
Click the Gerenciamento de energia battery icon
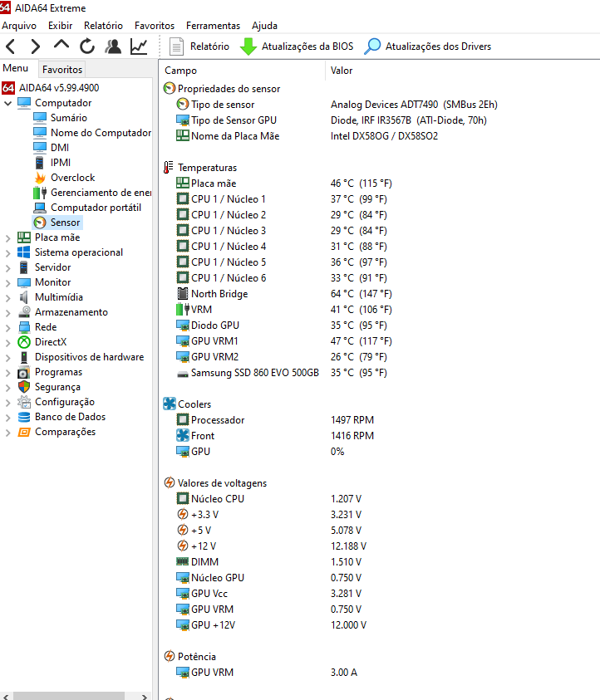coord(40,193)
